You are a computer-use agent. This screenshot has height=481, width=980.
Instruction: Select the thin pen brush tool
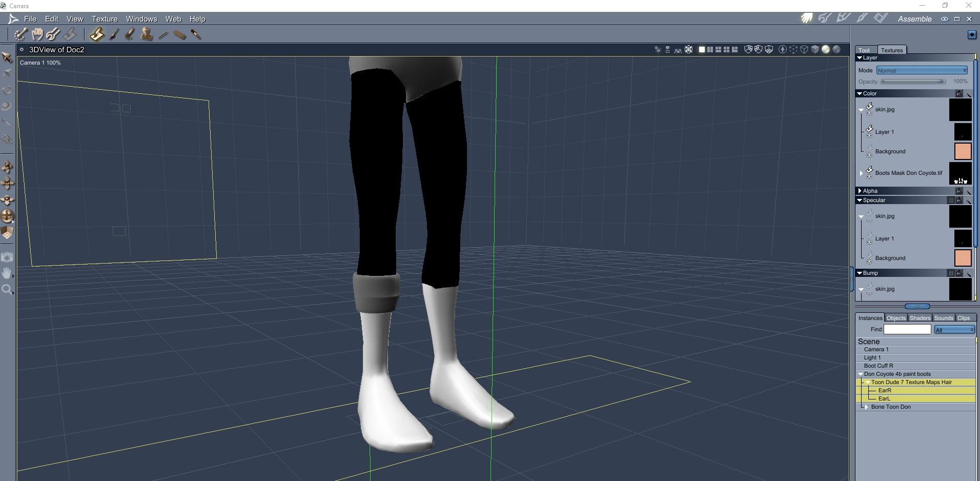(114, 35)
